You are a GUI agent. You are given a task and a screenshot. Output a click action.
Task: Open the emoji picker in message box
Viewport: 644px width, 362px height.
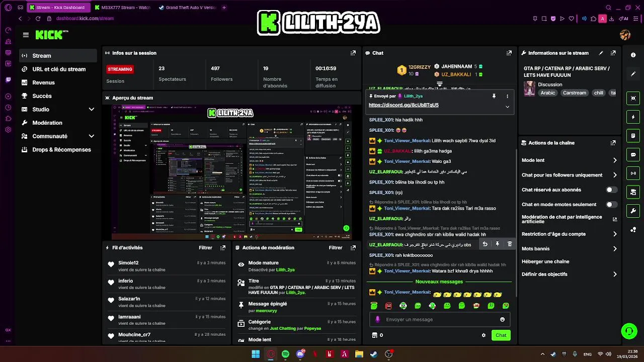[502, 319]
